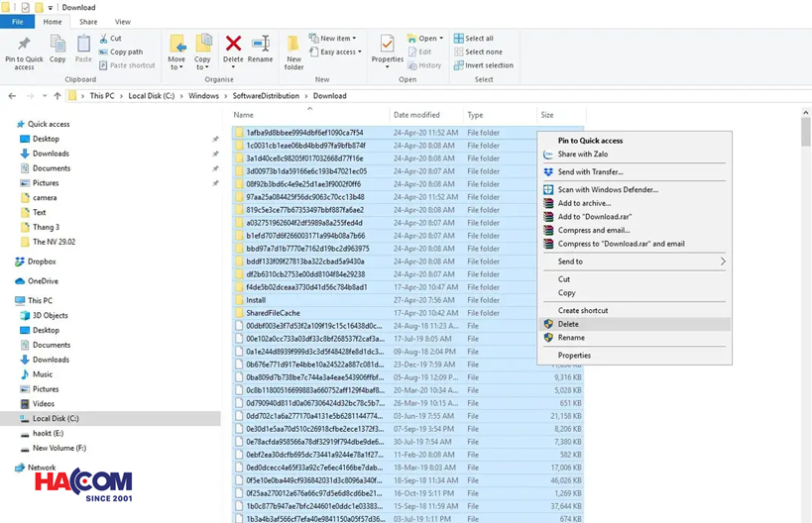Image resolution: width=812 pixels, height=523 pixels.
Task: Click the SharedFileCache folder in the list
Action: click(272, 313)
